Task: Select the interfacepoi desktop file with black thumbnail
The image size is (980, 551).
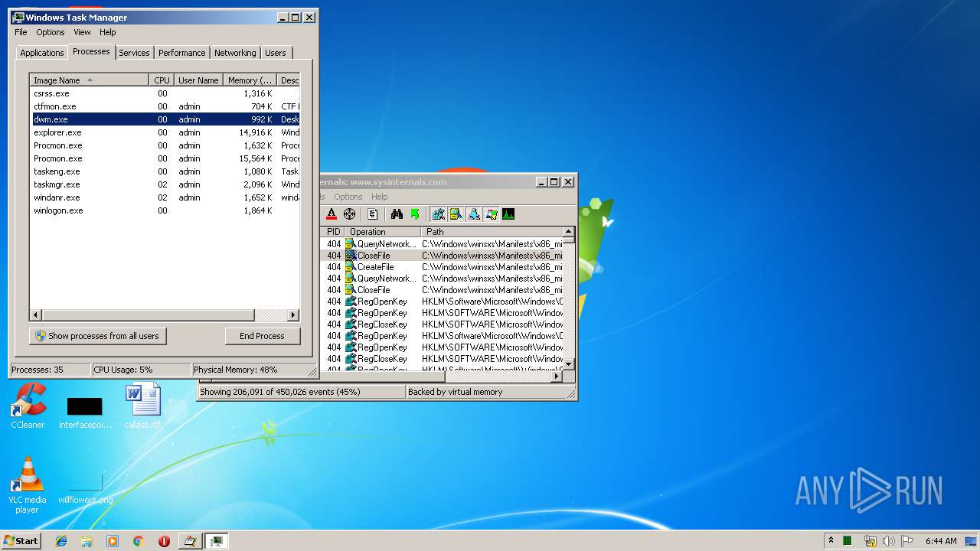Action: pyautogui.click(x=85, y=412)
